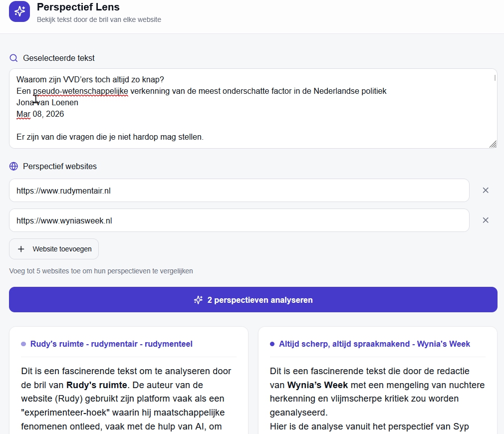Open the Wynia's Week perspective card title
Viewport: 504px width, 434px height.
pyautogui.click(x=374, y=344)
